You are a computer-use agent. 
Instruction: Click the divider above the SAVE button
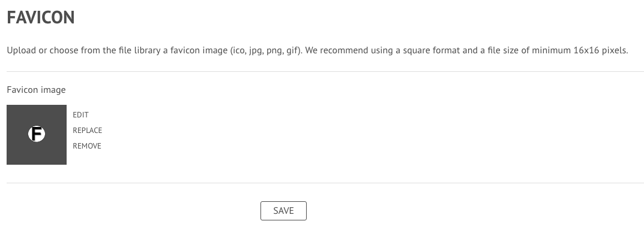point(325,183)
